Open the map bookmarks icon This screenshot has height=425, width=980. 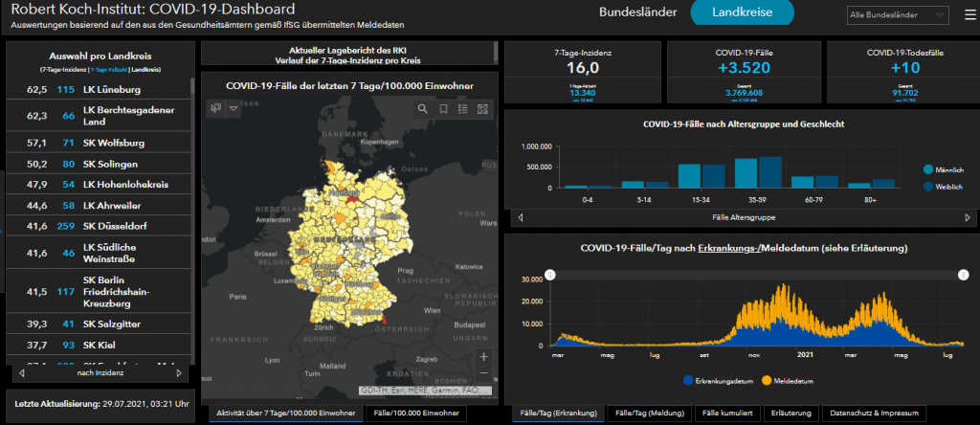pos(443,109)
